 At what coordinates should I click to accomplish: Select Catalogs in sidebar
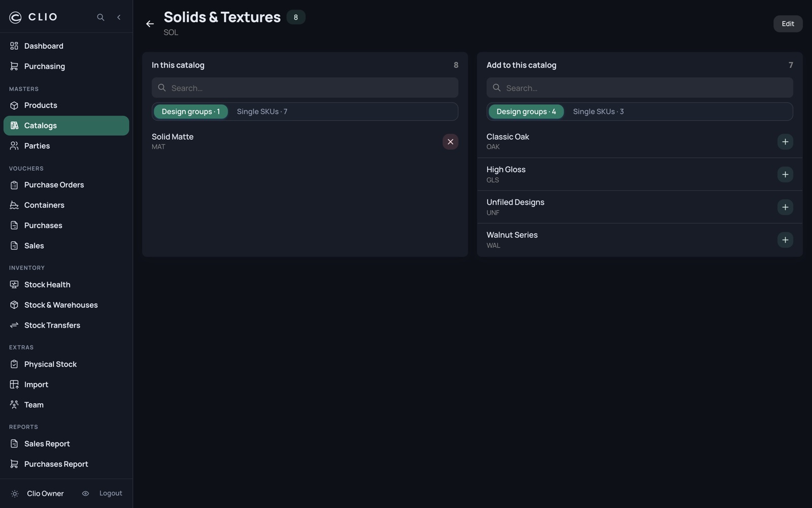tap(66, 126)
